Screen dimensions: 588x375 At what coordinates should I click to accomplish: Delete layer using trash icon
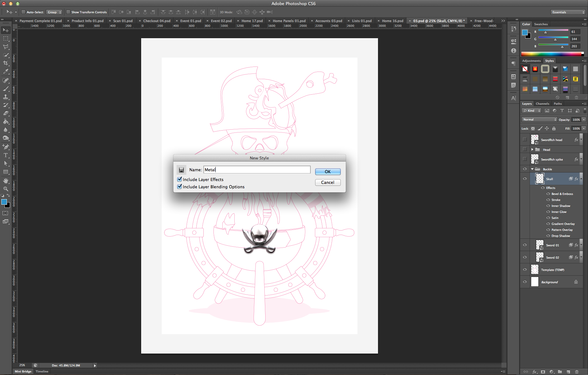coord(577,372)
